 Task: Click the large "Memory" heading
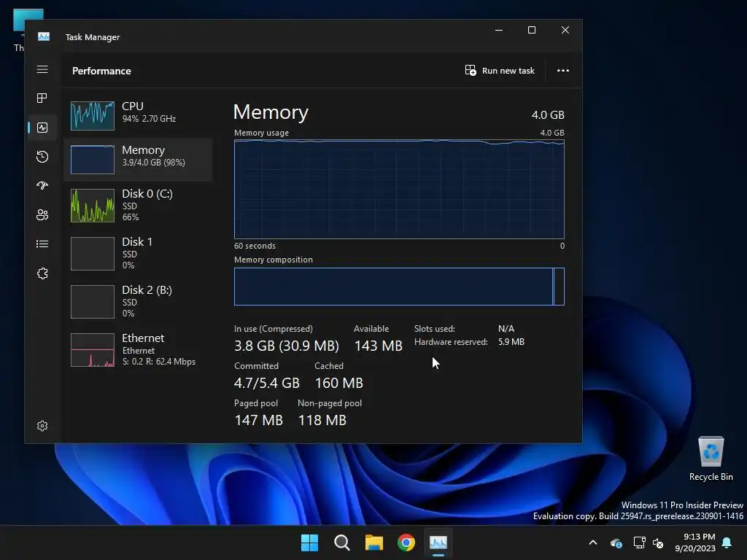tap(271, 112)
